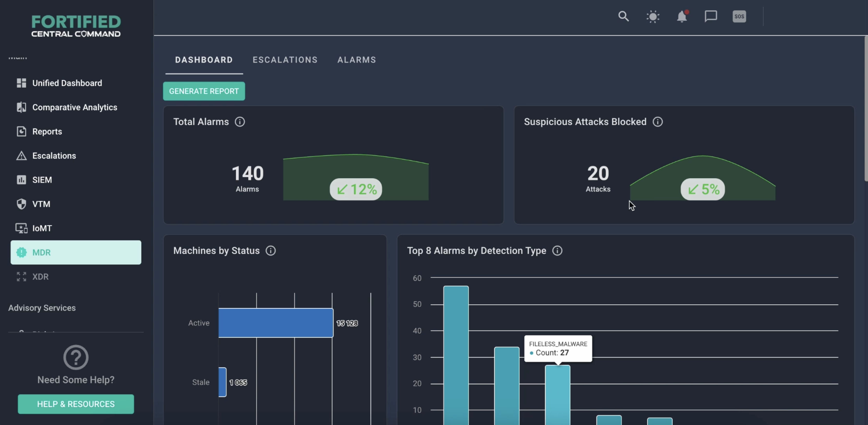Open Escalations in the sidebar

click(x=76, y=156)
